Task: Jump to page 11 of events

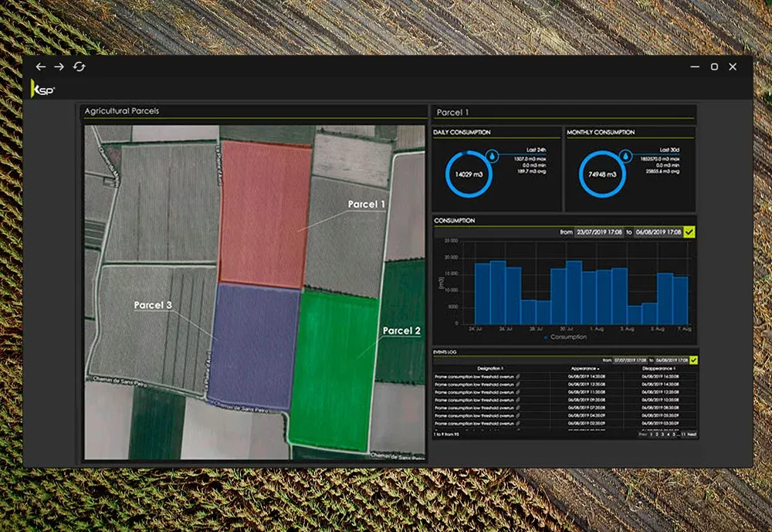Action: pos(682,435)
